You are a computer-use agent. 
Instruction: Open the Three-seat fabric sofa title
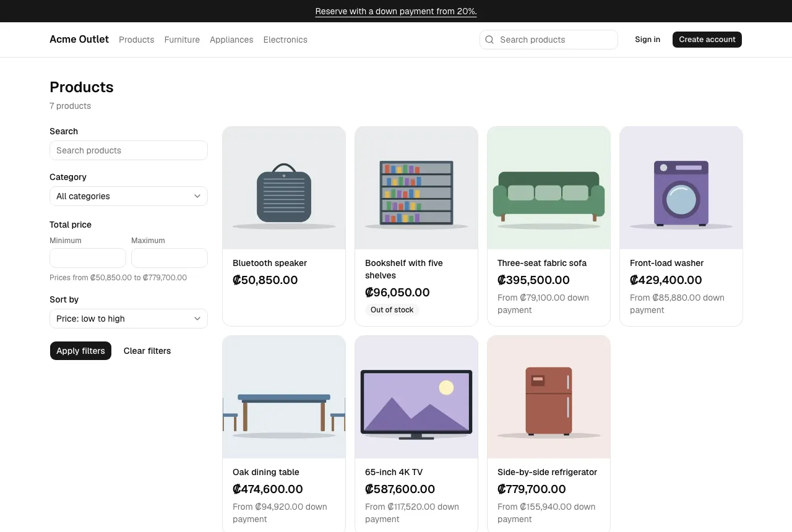click(x=542, y=263)
